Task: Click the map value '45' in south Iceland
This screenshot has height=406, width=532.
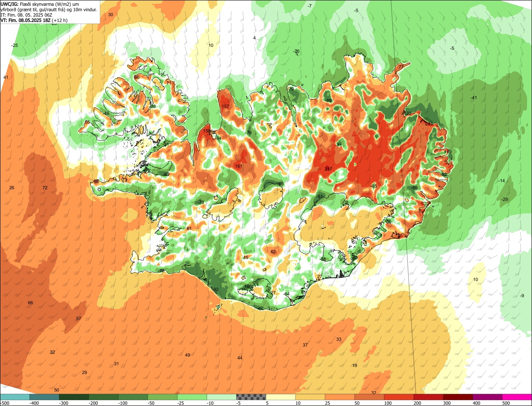Action: 246,258
